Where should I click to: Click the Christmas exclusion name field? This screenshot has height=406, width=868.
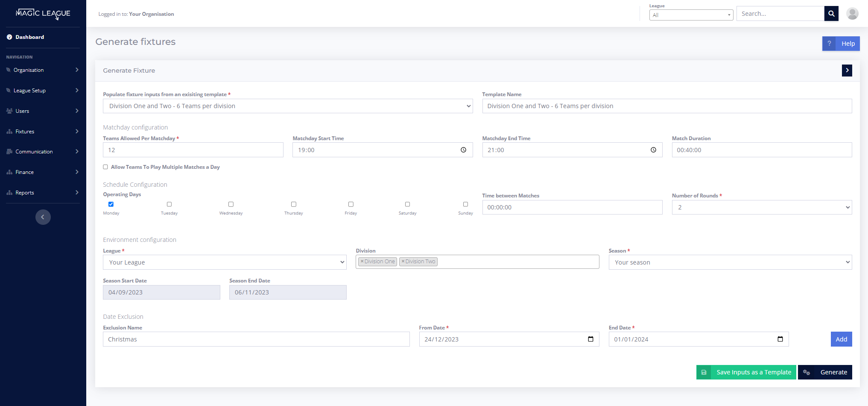256,339
